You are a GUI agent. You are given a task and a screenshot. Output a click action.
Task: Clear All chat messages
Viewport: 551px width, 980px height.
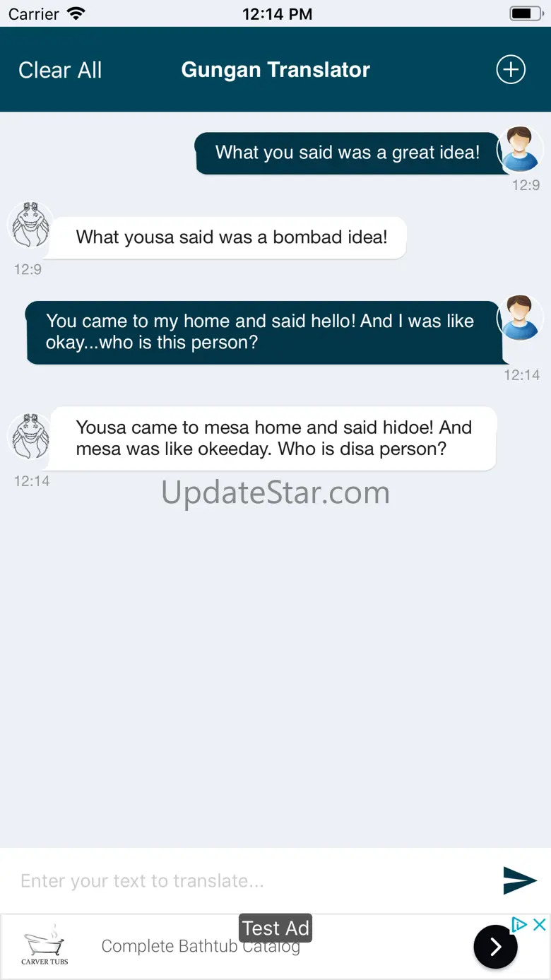[x=60, y=70]
